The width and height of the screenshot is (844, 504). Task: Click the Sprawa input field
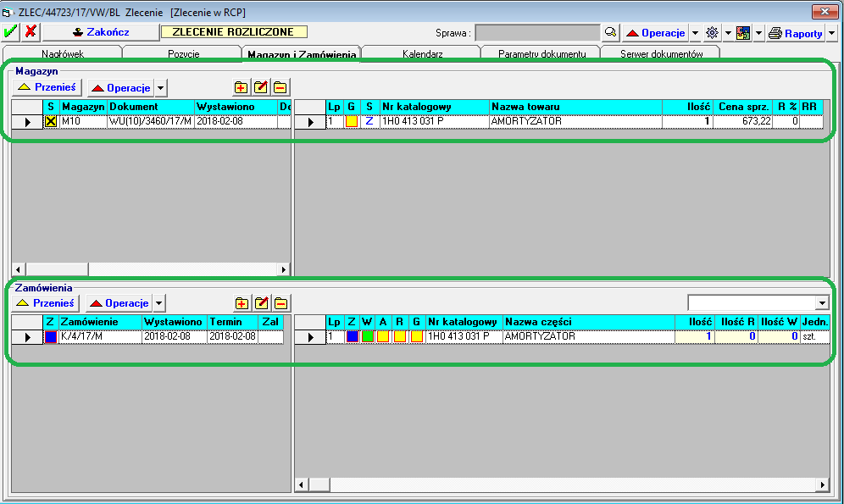(x=536, y=33)
